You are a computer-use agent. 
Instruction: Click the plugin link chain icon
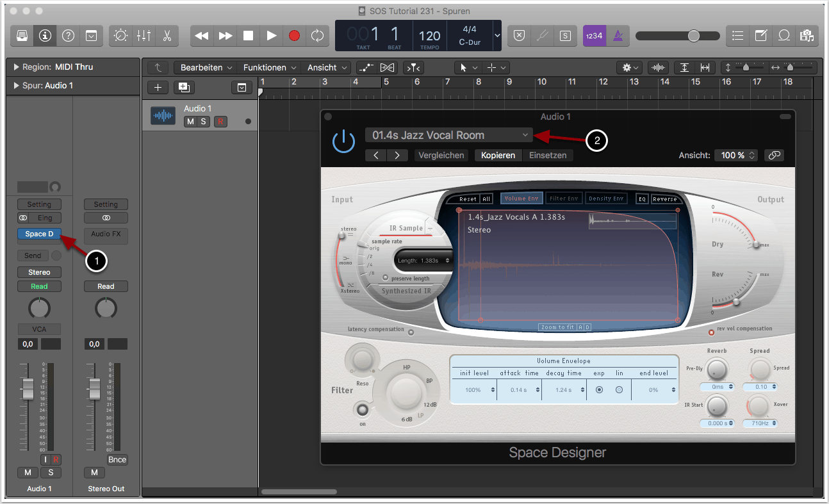click(x=774, y=155)
